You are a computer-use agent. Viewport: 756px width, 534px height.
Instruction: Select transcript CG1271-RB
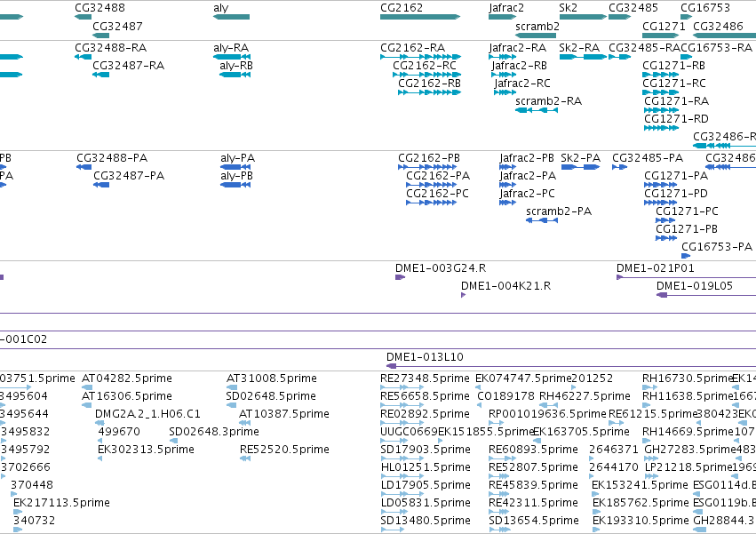coord(661,75)
